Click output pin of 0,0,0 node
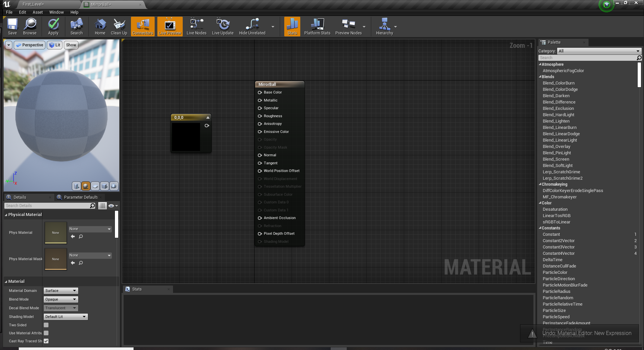This screenshot has width=644, height=350. [x=207, y=126]
